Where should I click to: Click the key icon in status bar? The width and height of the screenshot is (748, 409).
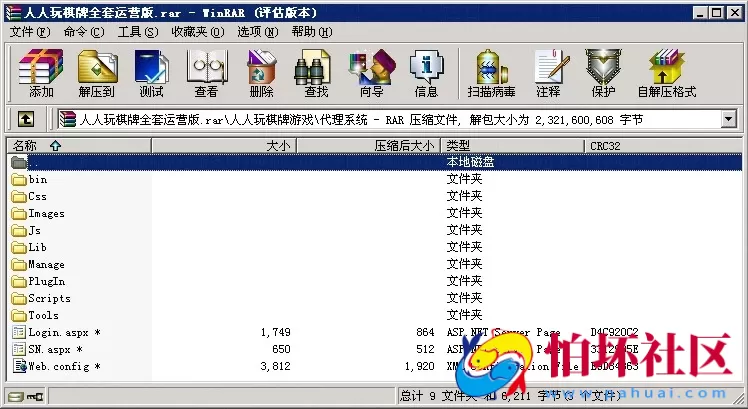(x=35, y=397)
